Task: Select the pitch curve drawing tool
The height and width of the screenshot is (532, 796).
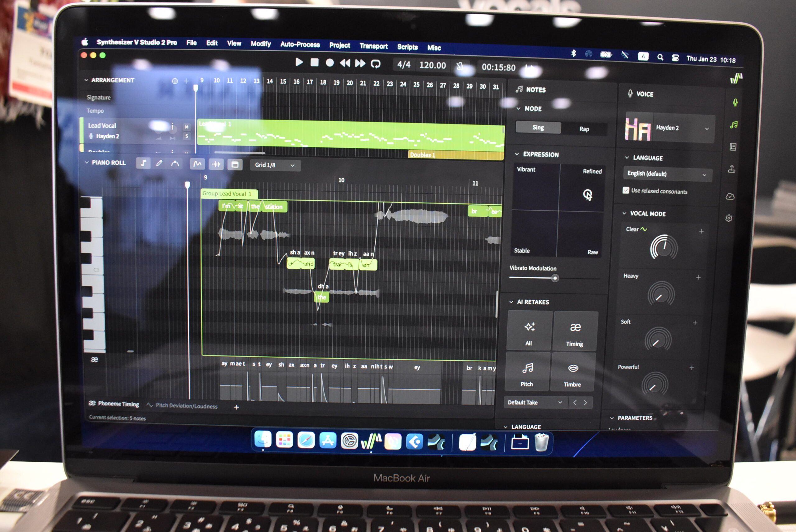Action: tap(175, 164)
